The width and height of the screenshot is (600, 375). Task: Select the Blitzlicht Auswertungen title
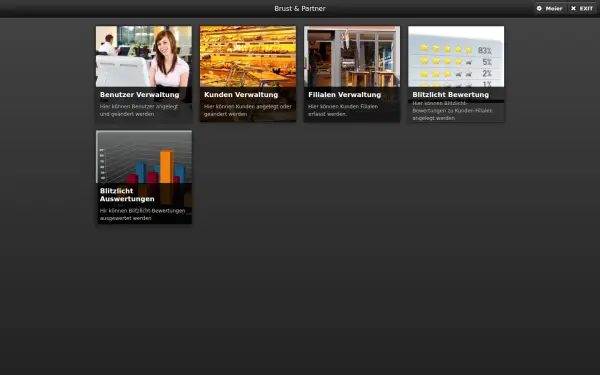(x=127, y=195)
